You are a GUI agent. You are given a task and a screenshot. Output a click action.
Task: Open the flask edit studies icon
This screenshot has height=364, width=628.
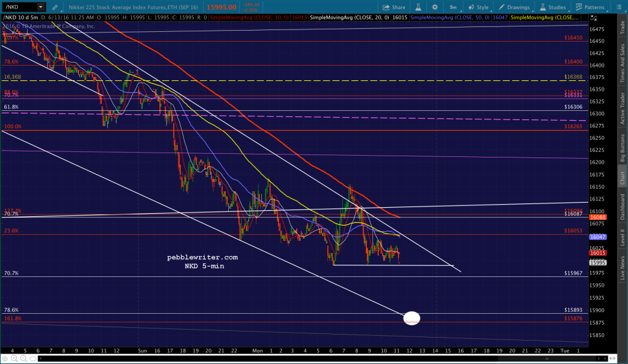click(418, 7)
